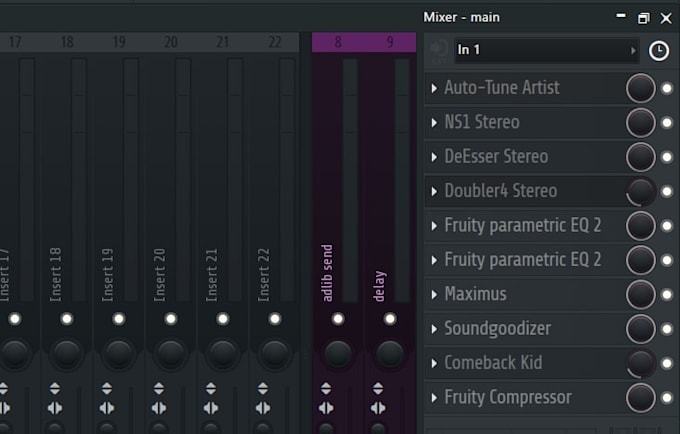The height and width of the screenshot is (434, 680).
Task: Click the polarity arrows icon on Insert 21
Action: coord(211,388)
